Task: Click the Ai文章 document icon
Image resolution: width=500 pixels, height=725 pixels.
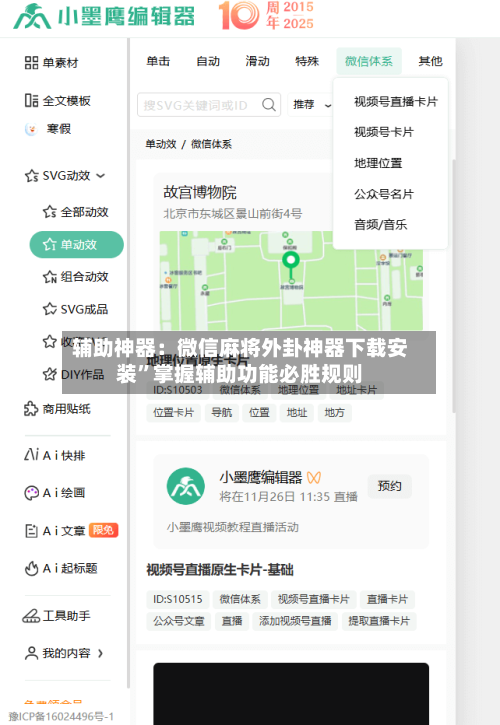Action: (31, 531)
